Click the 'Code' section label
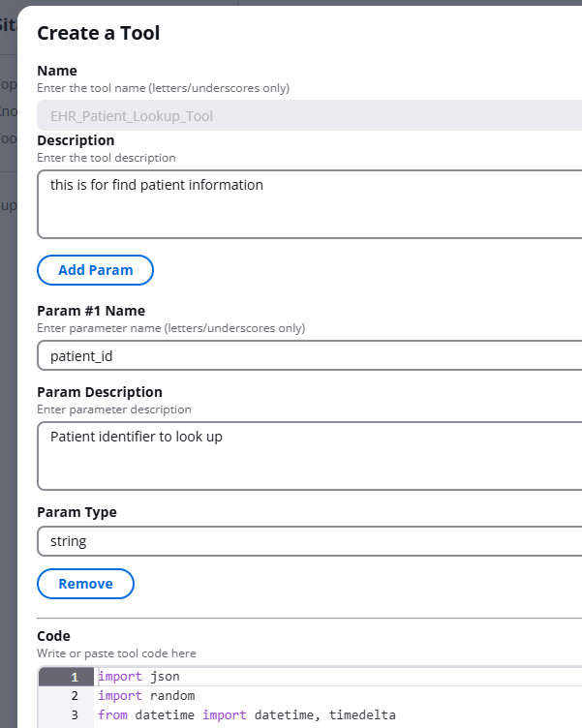Screen dimensions: 582x728 tap(54, 636)
